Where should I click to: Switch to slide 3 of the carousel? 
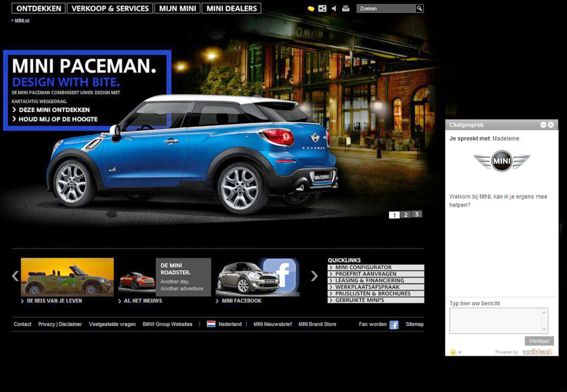pos(416,214)
